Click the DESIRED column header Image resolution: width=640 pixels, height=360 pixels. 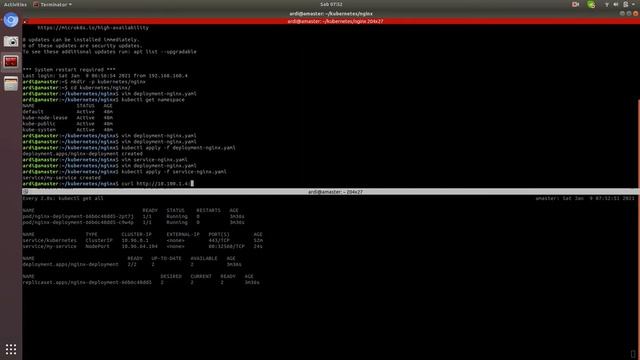click(x=171, y=276)
